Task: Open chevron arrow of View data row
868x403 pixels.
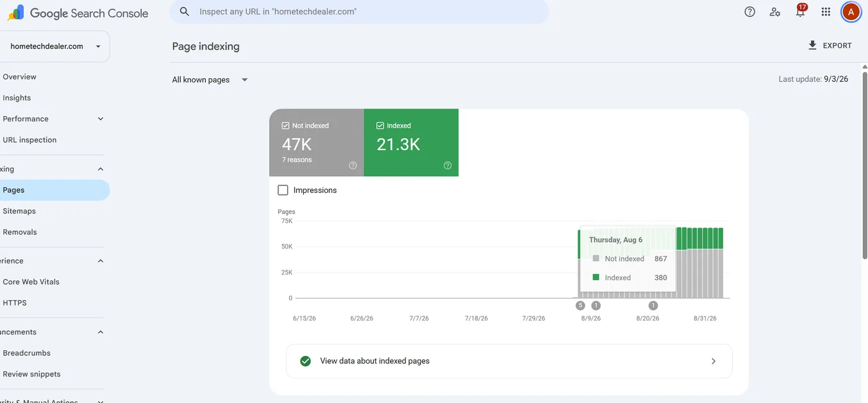Action: pyautogui.click(x=714, y=361)
